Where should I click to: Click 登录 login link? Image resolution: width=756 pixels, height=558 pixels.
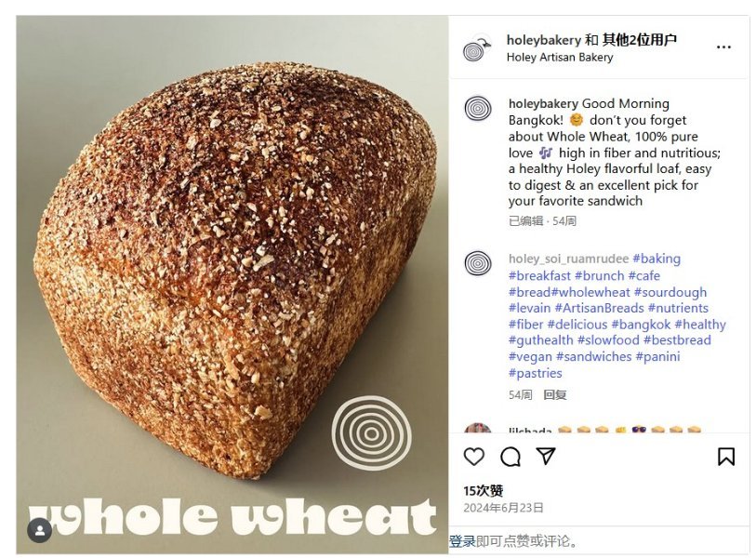pos(462,541)
